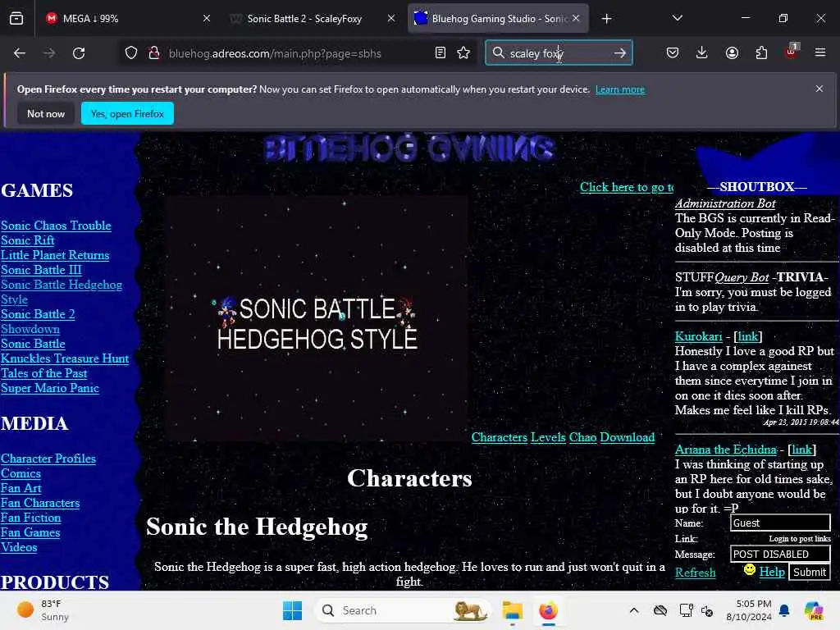Image resolution: width=840 pixels, height=630 pixels.
Task: Open the Windows Start menu
Action: click(x=293, y=610)
